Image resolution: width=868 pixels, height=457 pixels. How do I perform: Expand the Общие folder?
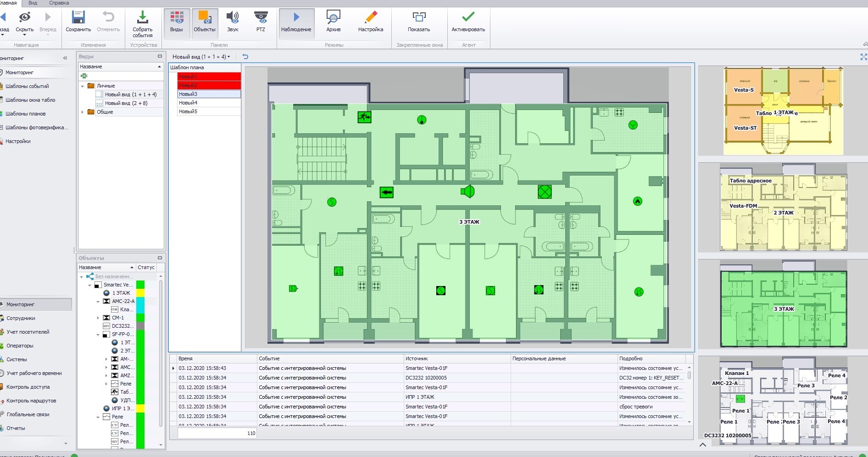click(x=83, y=112)
